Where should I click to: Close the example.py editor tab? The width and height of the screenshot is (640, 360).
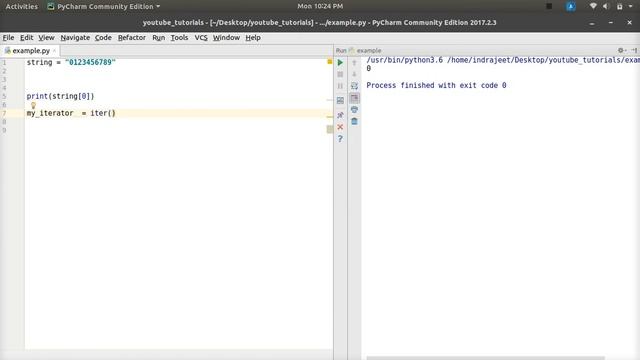click(x=54, y=51)
